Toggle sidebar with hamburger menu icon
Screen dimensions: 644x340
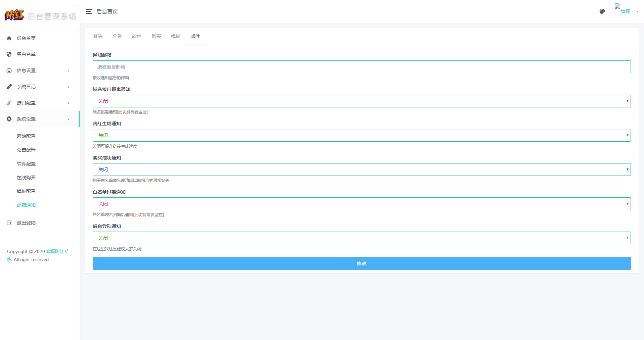point(89,11)
